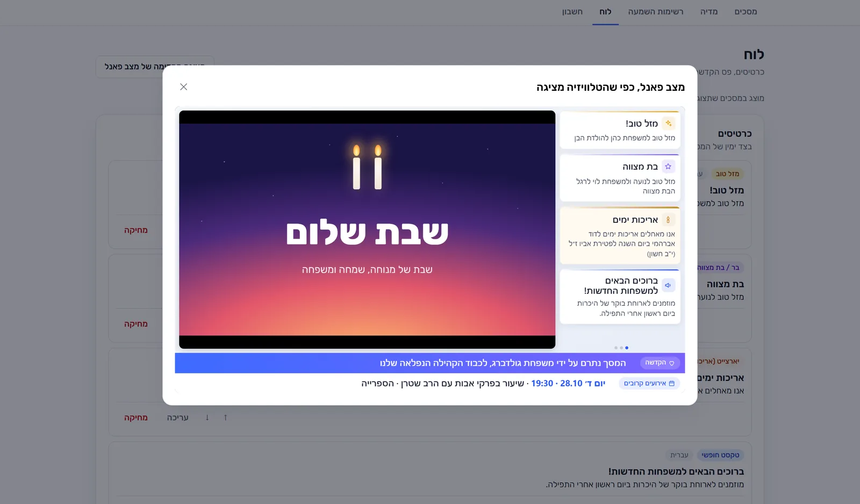Select the active blue carousel dot
This screenshot has height=504, width=860.
(627, 348)
